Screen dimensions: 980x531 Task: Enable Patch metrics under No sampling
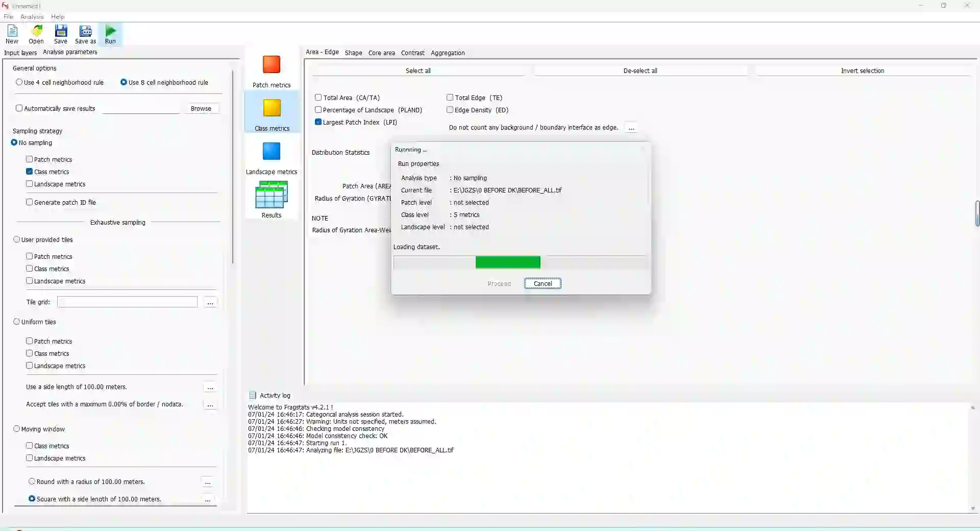[30, 159]
